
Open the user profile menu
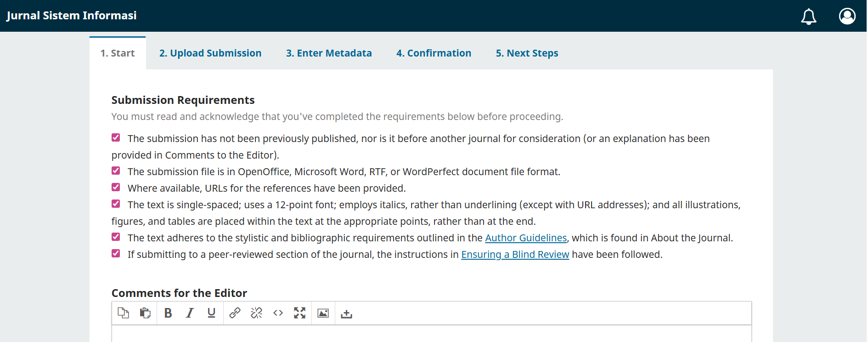pos(847,16)
